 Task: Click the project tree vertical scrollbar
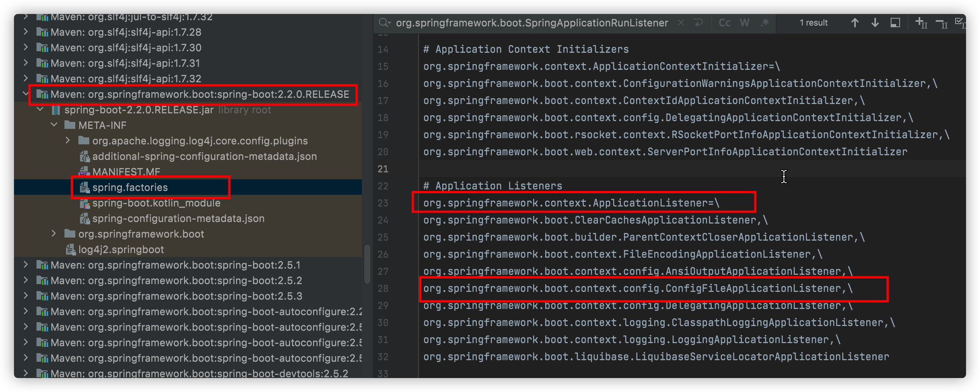367,264
